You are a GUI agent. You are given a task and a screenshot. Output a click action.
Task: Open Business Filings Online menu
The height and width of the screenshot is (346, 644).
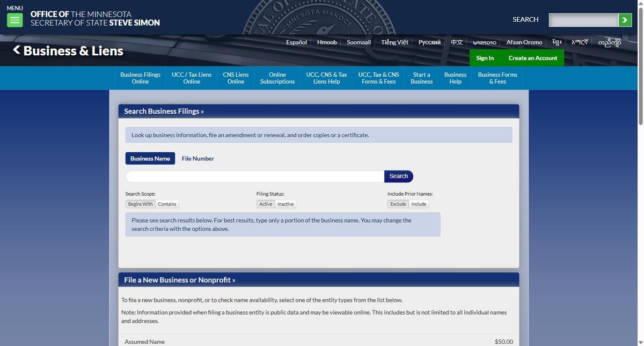point(140,78)
